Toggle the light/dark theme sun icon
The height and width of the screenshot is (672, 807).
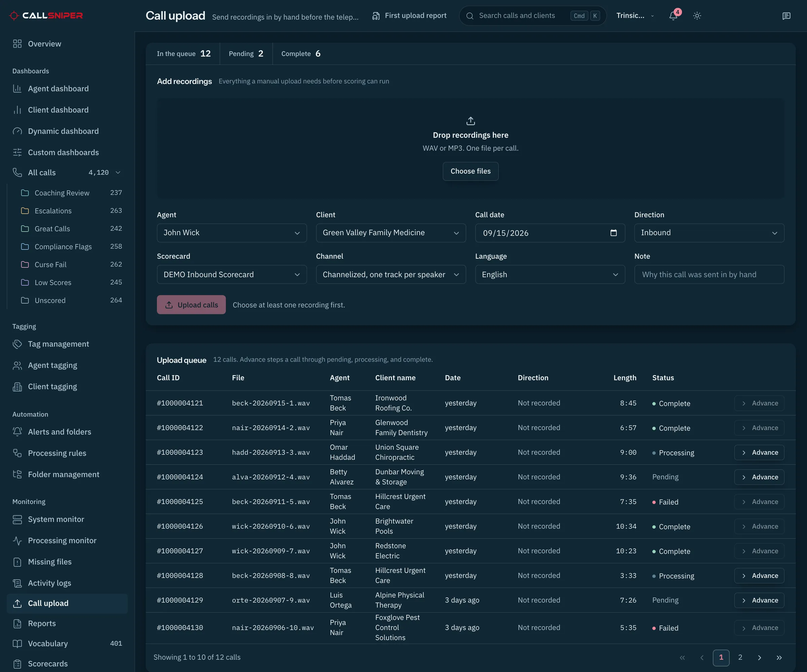[697, 16]
